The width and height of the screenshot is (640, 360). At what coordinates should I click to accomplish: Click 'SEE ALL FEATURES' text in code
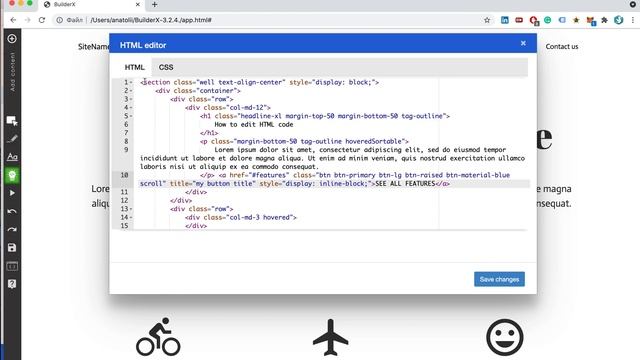[405, 184]
